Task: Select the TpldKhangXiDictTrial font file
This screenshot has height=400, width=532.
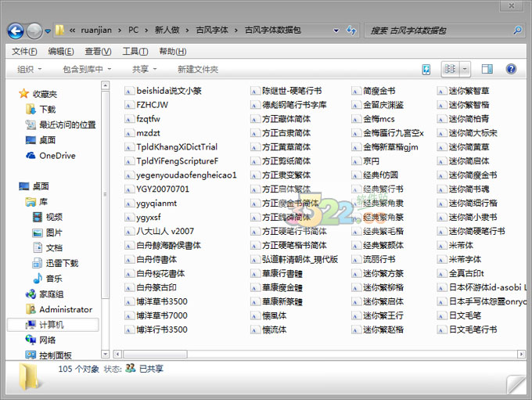Action: pos(171,146)
